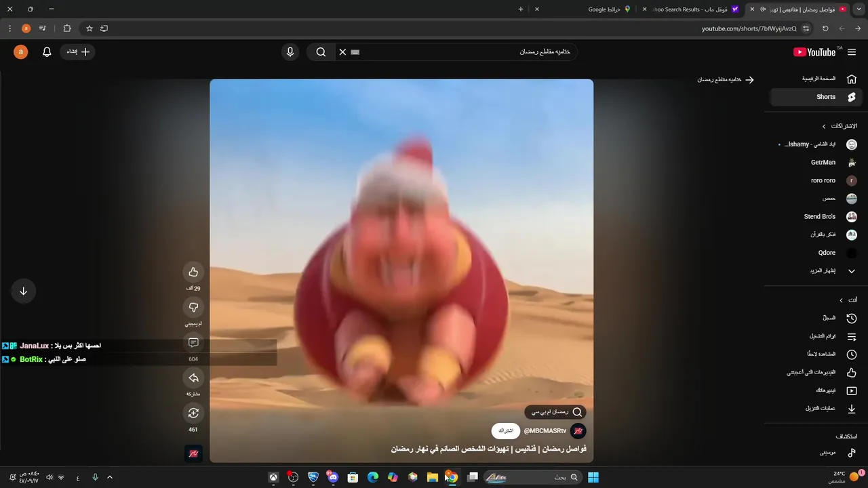This screenshot has width=868, height=488.
Task: Open the Chrome three-dot menu
Action: [9, 28]
